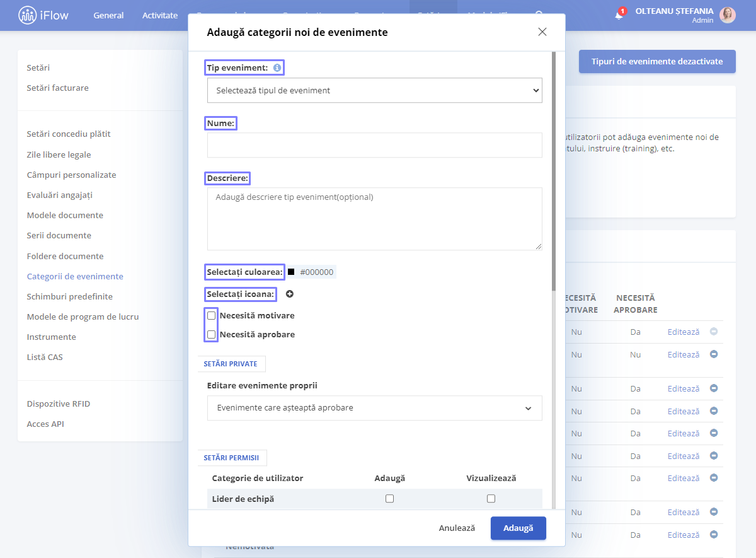Viewport: 756px width, 558px height.
Task: Open the Selectează tipul de eveniment dropdown
Action: pos(375,91)
